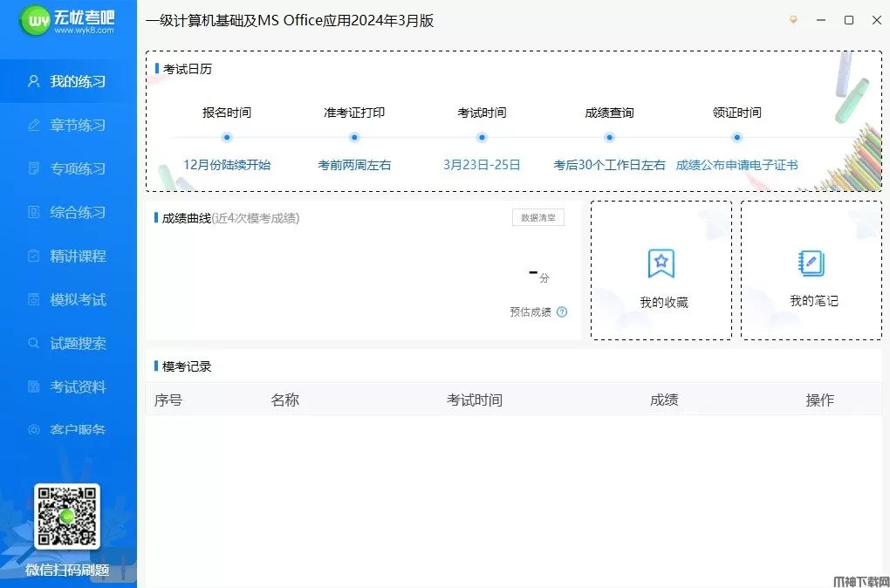
Task: Click the WeChat QR code image
Action: pos(67,516)
